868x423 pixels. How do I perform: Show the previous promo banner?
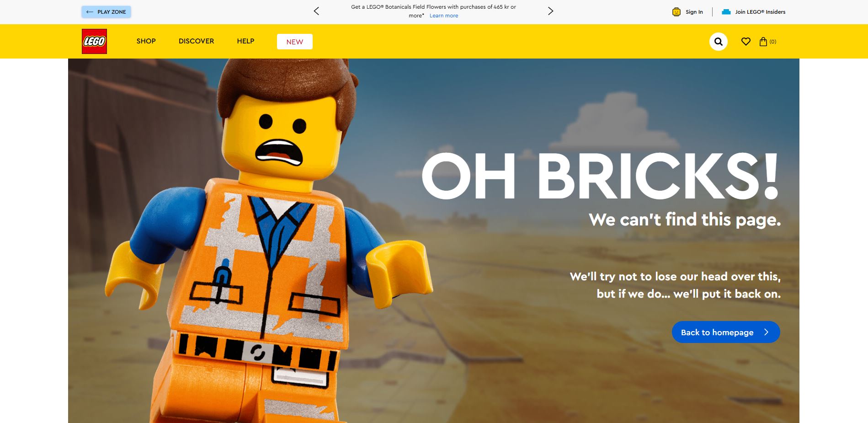(x=316, y=11)
